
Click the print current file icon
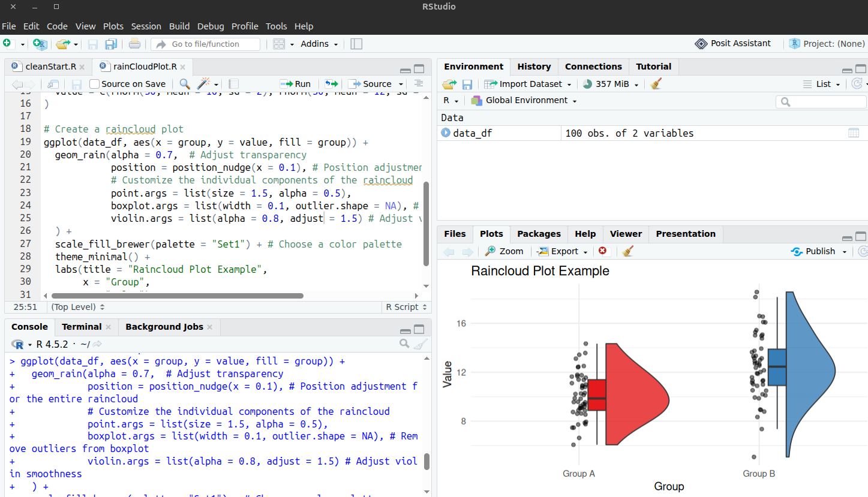pyautogui.click(x=135, y=44)
